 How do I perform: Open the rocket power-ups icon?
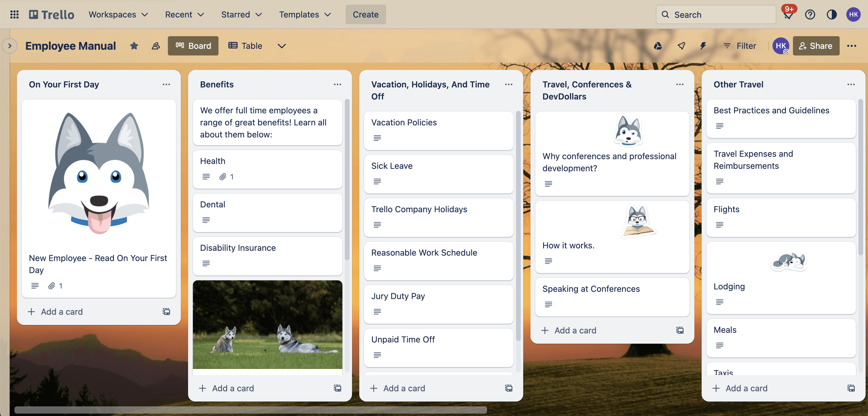[x=681, y=46]
